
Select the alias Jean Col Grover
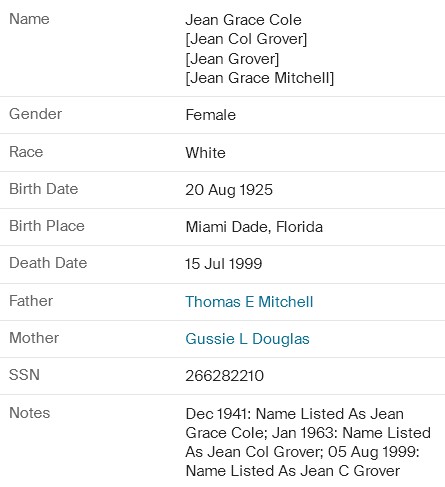pyautogui.click(x=246, y=39)
